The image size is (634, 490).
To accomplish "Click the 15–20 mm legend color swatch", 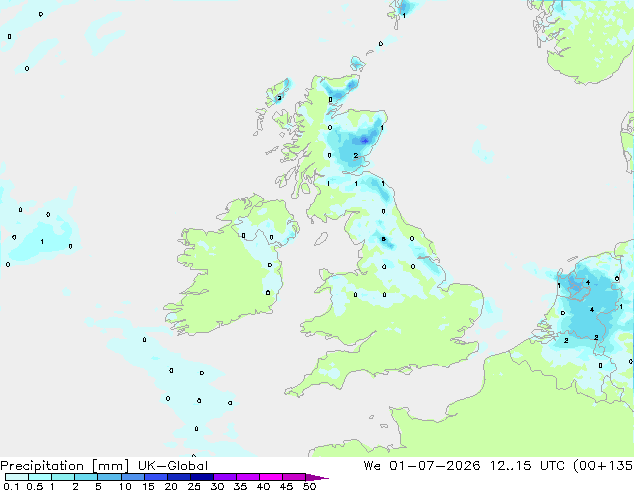I will click(x=155, y=477).
